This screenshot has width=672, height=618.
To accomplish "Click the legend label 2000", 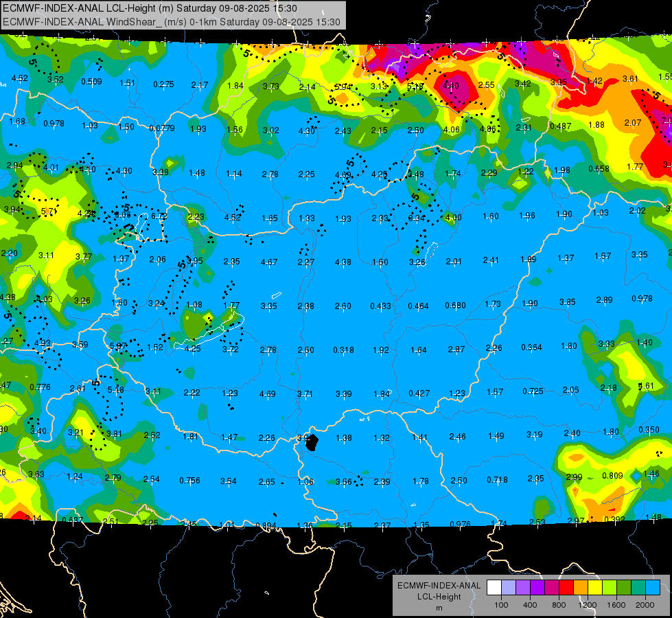I will (x=645, y=605).
